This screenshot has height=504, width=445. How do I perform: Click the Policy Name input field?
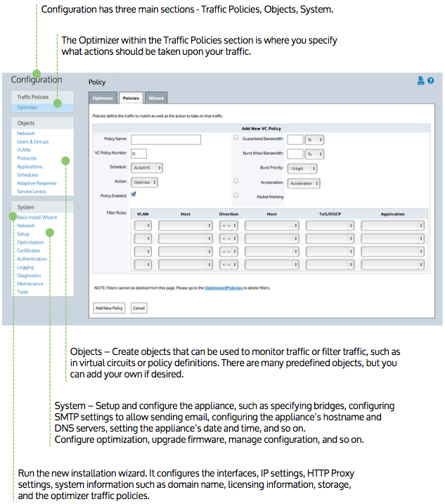[166, 139]
